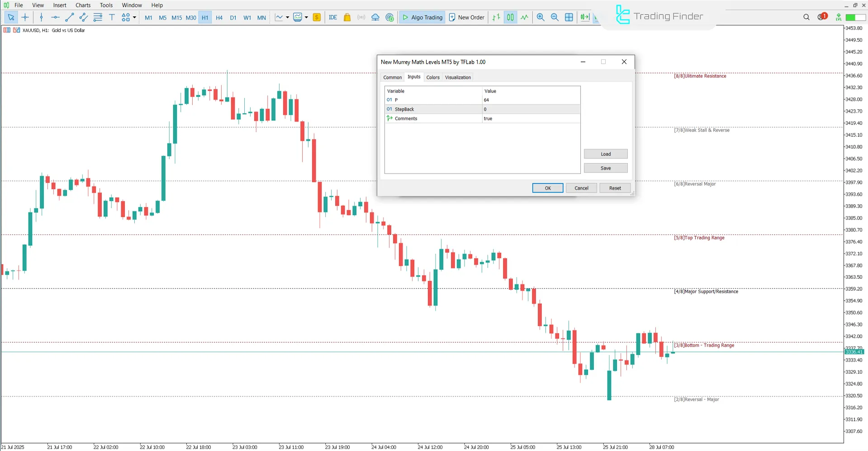This screenshot has height=451, width=868.
Task: Expand the indicators dropdown next to chart icon
Action: (x=307, y=17)
